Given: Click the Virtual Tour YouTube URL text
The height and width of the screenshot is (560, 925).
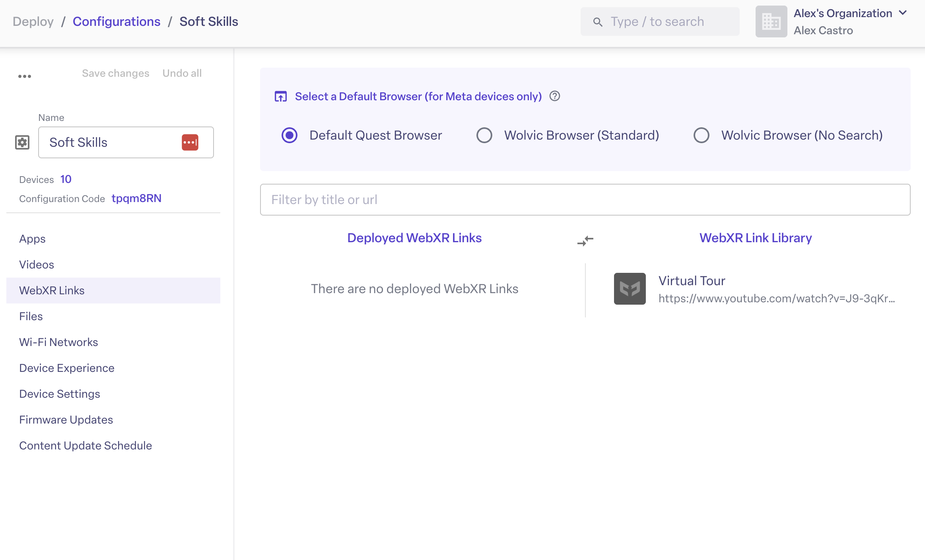Looking at the screenshot, I should (777, 298).
